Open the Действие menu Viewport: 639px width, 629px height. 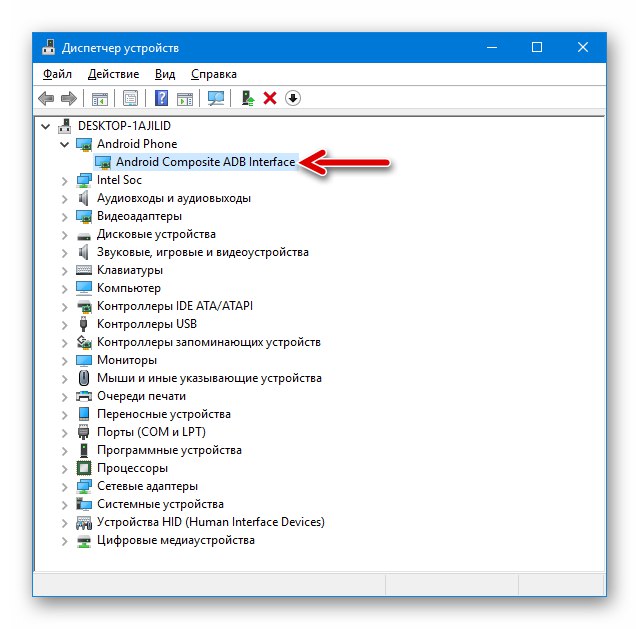(113, 74)
